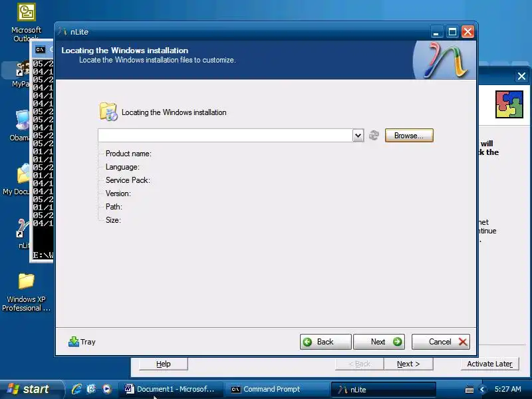Click the Back button in nLite
The height and width of the screenshot is (399, 532).
tap(325, 342)
